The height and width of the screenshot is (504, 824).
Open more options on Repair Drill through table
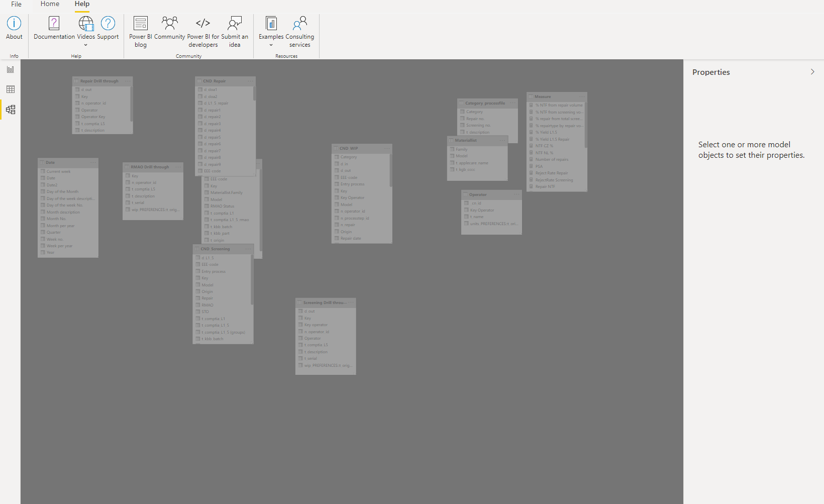click(x=128, y=81)
